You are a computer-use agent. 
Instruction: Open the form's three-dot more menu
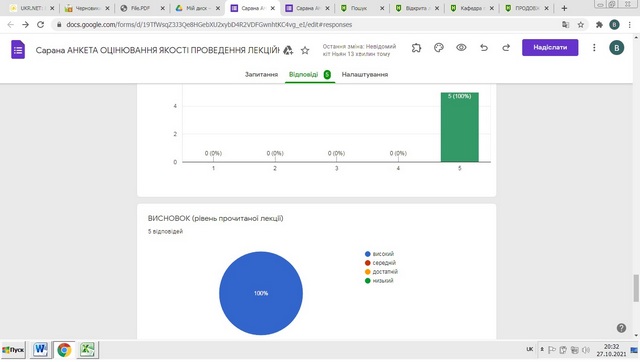[594, 48]
